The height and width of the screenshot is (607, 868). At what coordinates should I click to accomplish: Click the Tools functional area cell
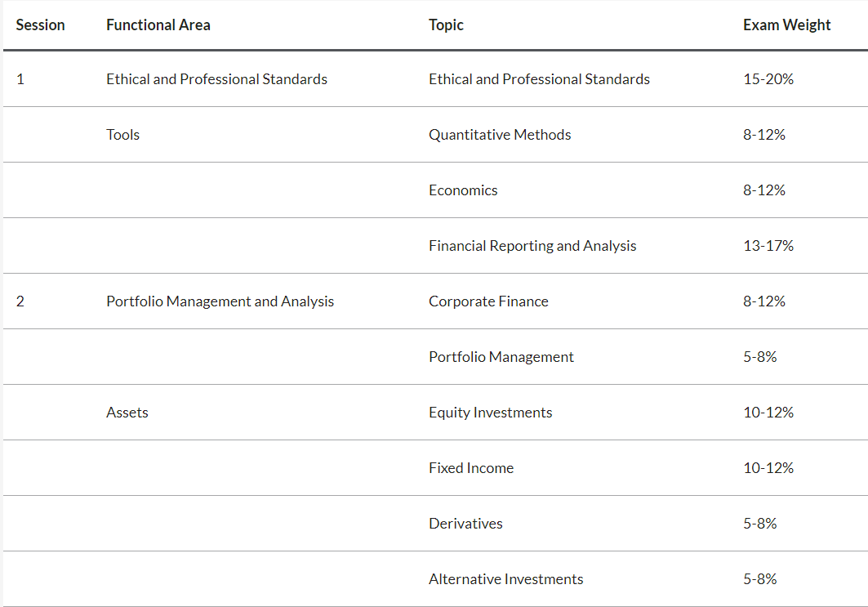(x=122, y=135)
